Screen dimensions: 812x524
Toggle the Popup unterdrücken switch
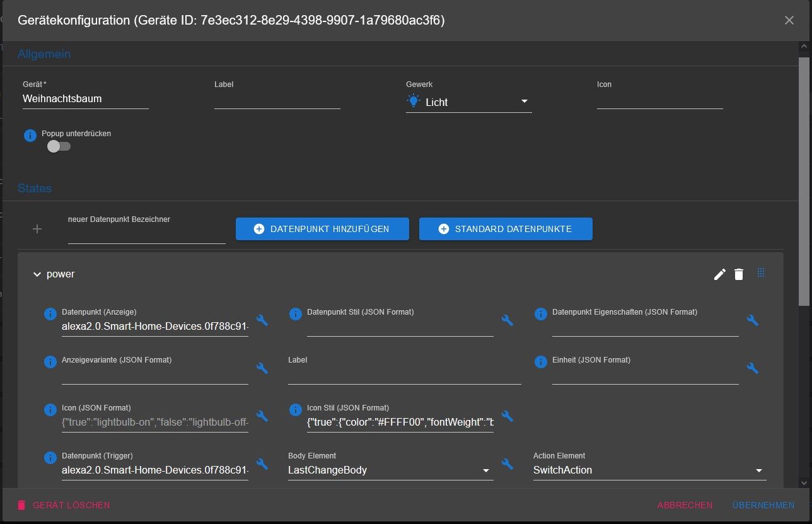pos(59,146)
